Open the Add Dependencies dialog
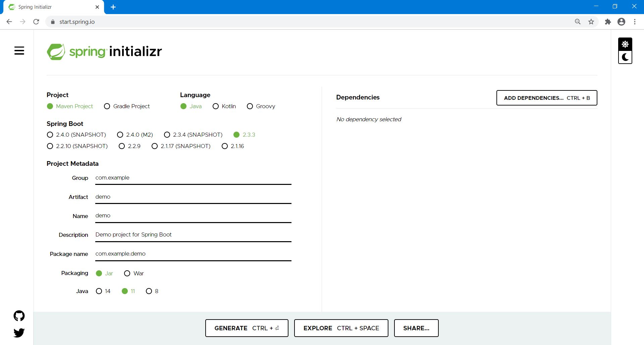Screen dimensions: 644x345 pyautogui.click(x=546, y=98)
